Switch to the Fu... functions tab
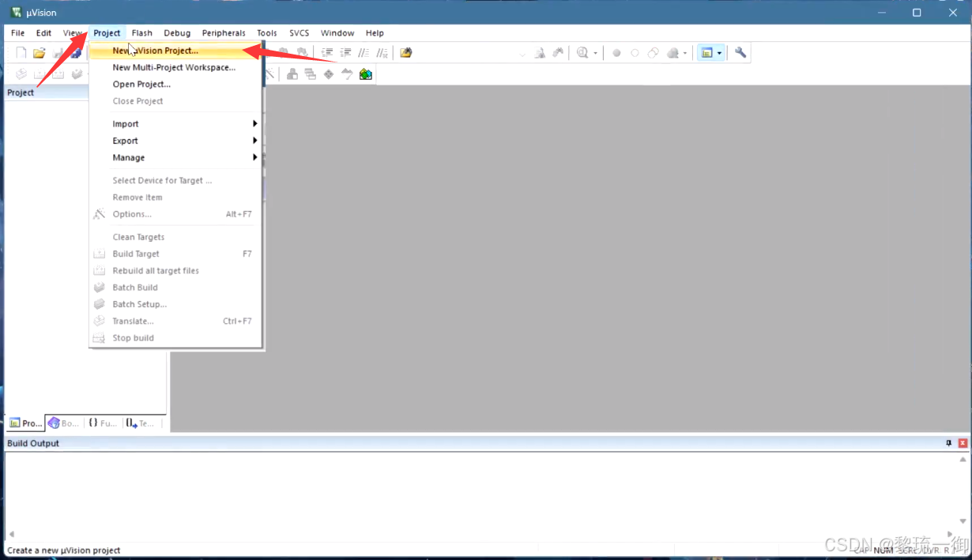This screenshot has width=972, height=560. pyautogui.click(x=103, y=423)
